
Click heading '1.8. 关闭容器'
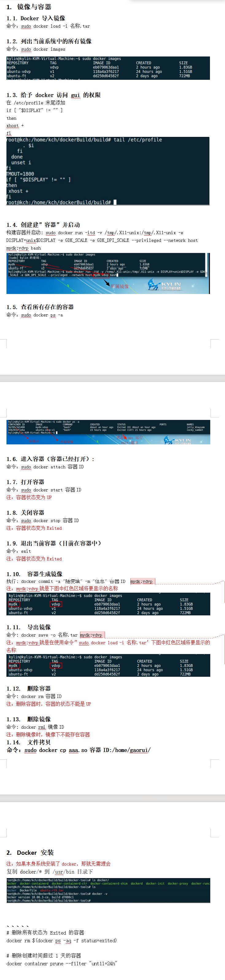coord(25,513)
